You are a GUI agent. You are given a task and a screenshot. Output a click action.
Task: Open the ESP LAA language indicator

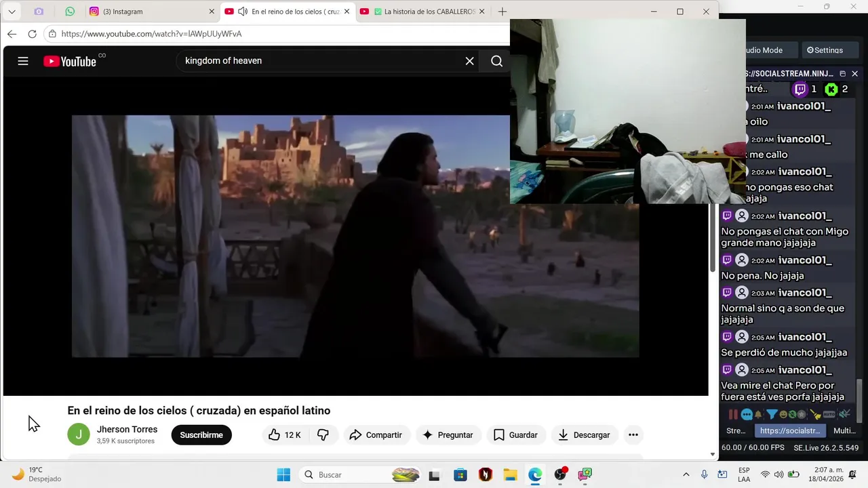pos(744,474)
